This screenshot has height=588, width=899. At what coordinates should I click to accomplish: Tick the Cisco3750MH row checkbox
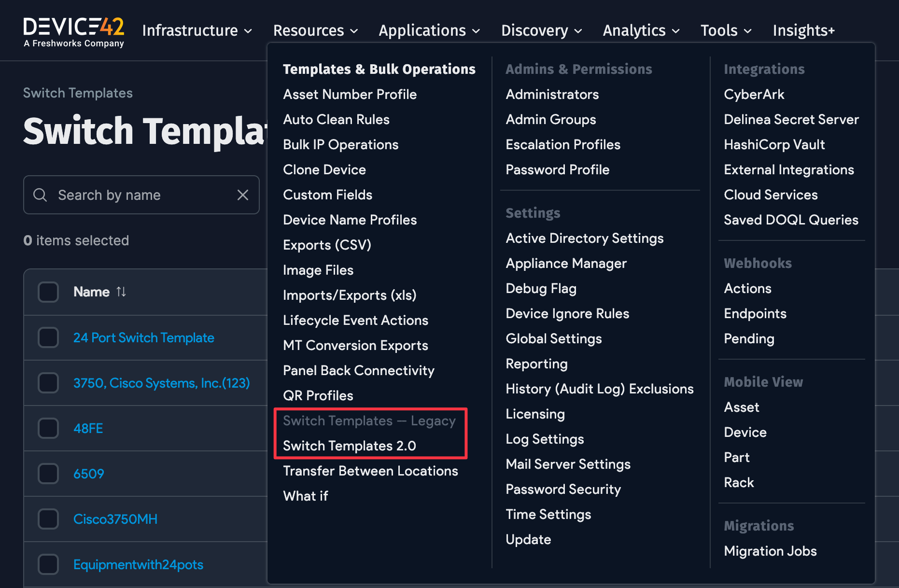(x=48, y=519)
